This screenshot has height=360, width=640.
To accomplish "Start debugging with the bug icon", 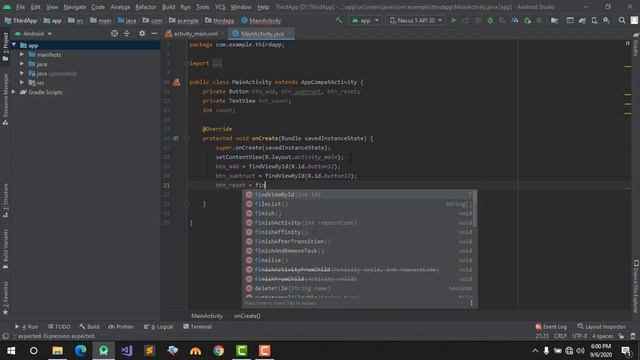I will click(490, 20).
